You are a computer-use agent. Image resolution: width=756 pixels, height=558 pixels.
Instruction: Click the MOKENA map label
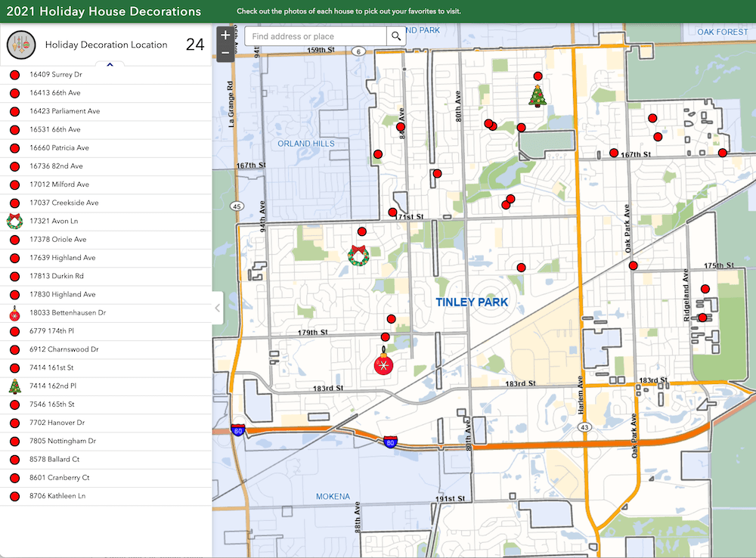tap(333, 496)
